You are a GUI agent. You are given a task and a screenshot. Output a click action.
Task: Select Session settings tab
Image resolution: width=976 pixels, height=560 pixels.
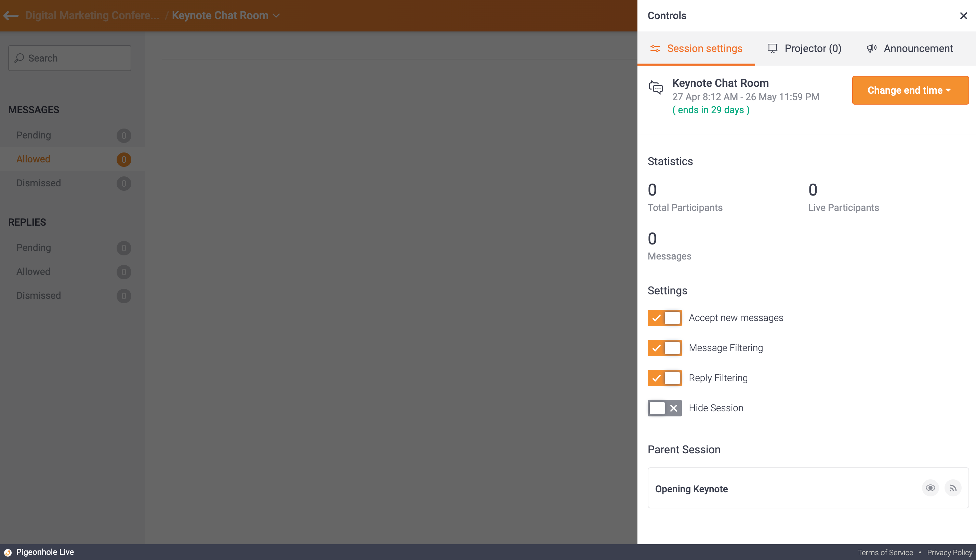[x=696, y=49]
